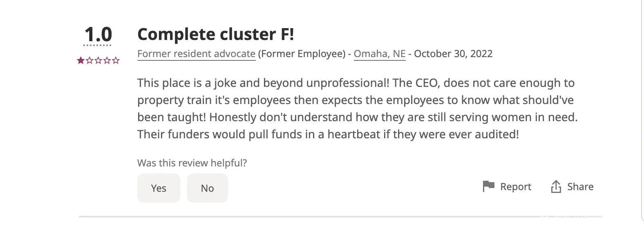The width and height of the screenshot is (644, 226).
Task: Click the "Complete cluster F!" review title
Action: pos(215,34)
